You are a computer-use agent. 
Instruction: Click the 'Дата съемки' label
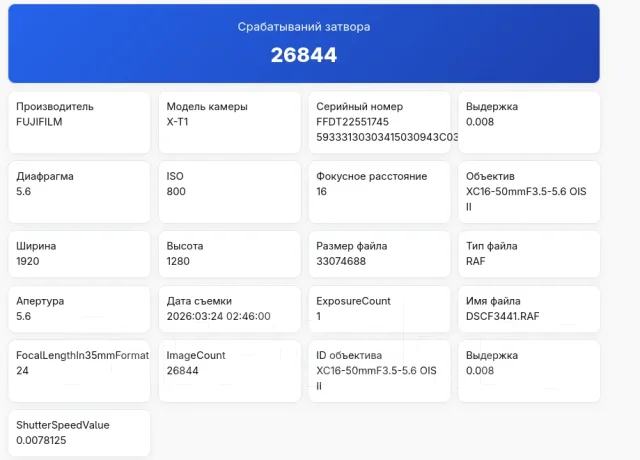[199, 301]
